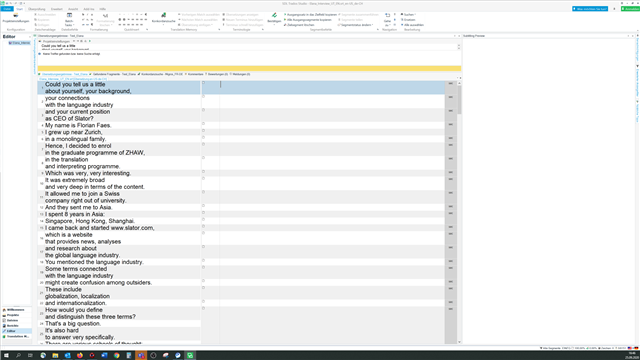Expand the QuickInsert group launcher

pyautogui.click(x=147, y=30)
